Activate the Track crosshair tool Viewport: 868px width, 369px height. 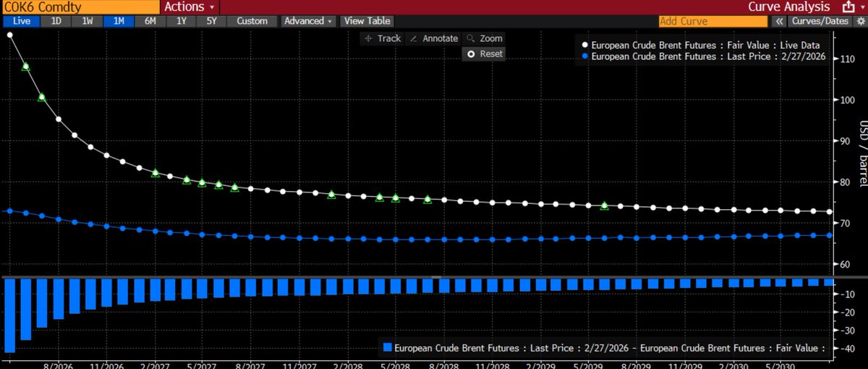[383, 38]
